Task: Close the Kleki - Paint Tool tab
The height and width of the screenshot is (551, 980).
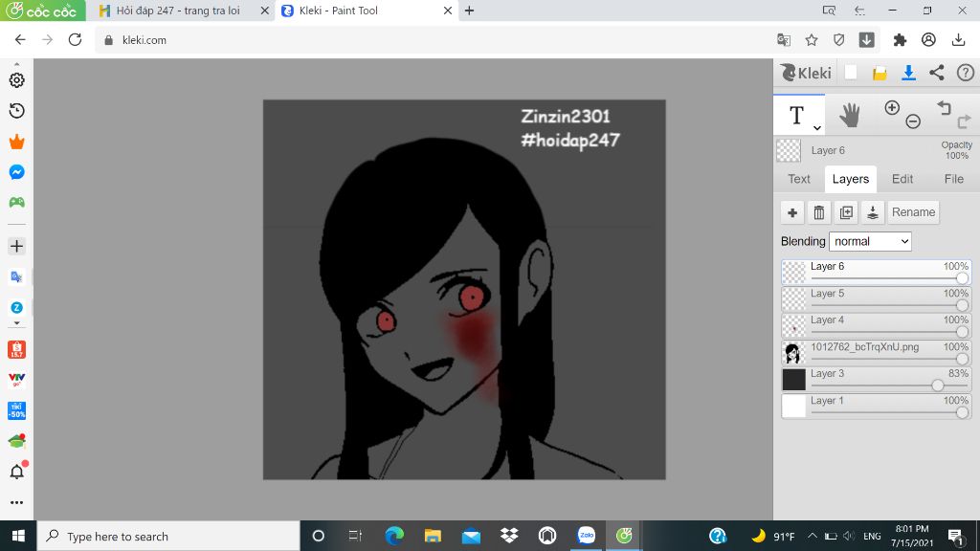Action: tap(448, 11)
